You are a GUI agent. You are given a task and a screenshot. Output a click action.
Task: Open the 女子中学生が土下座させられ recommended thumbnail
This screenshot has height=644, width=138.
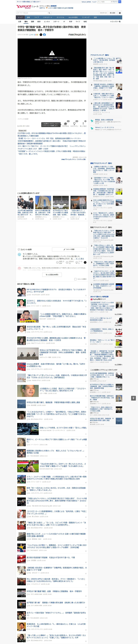tap(61, 203)
